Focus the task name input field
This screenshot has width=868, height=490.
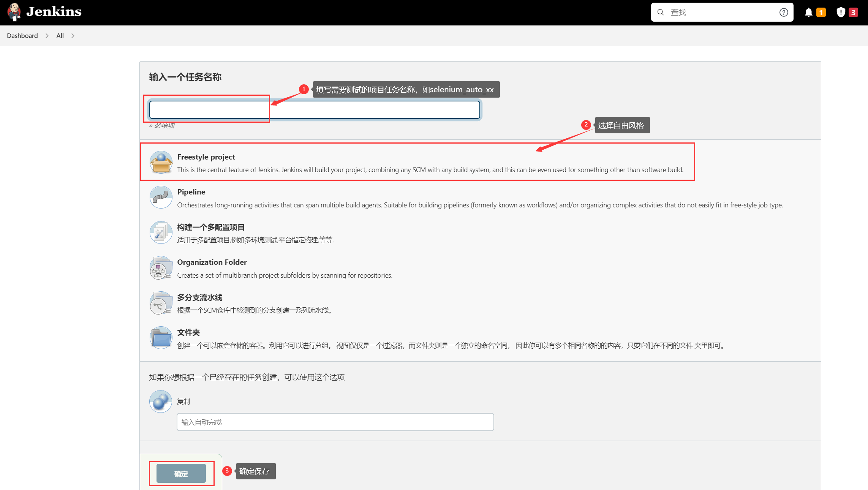315,110
